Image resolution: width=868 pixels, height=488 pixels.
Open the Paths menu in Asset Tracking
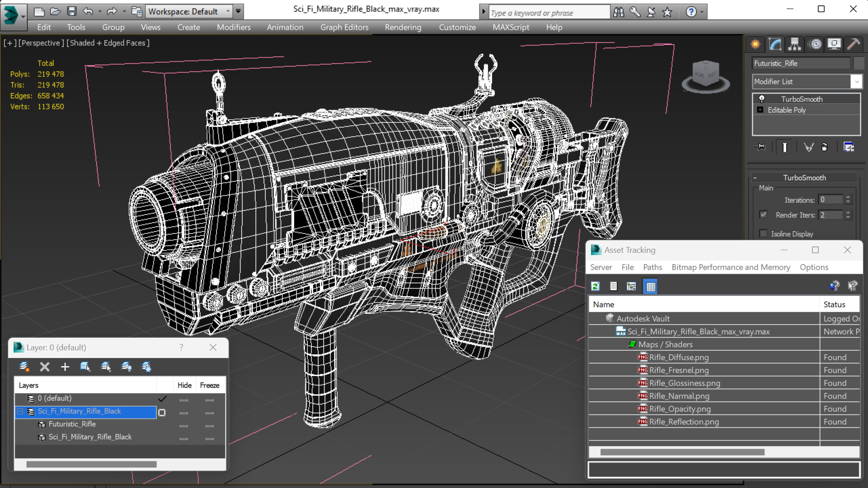tap(652, 267)
